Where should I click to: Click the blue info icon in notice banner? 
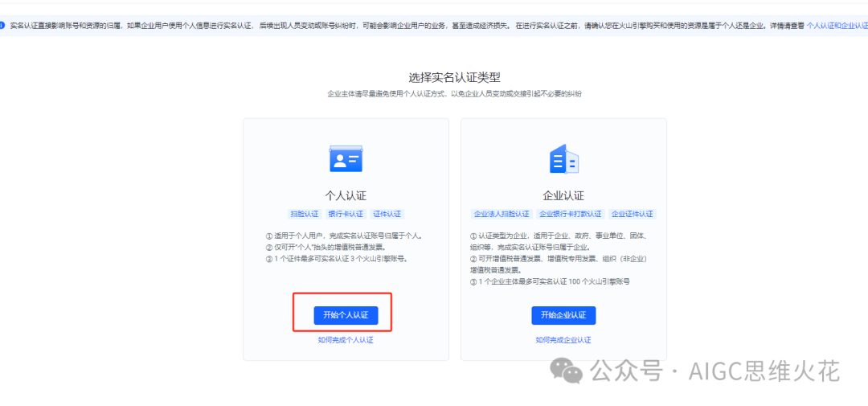pyautogui.click(x=2, y=26)
